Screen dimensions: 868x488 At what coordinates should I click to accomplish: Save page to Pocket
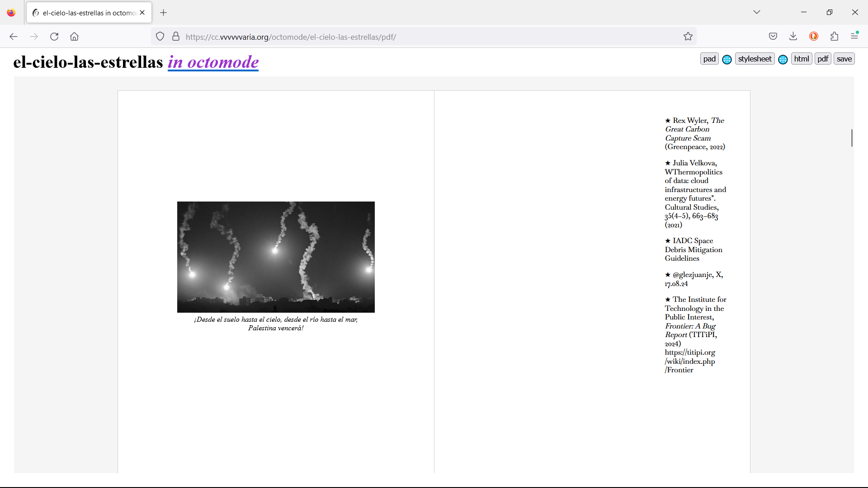coord(773,37)
